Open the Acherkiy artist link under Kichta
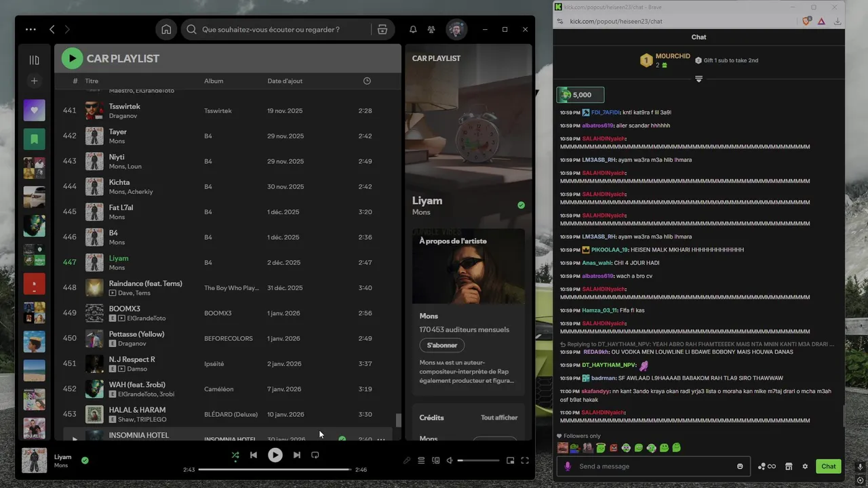 point(140,192)
